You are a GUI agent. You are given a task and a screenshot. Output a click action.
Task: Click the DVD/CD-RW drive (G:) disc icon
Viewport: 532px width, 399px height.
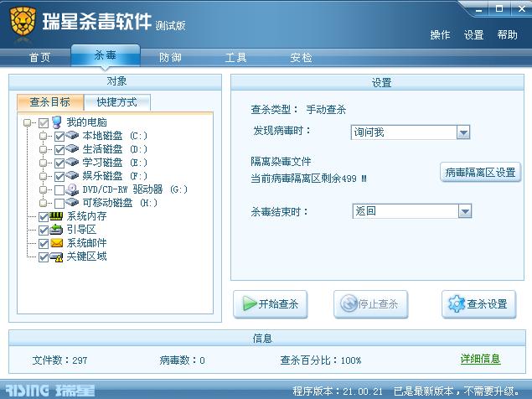(72, 189)
